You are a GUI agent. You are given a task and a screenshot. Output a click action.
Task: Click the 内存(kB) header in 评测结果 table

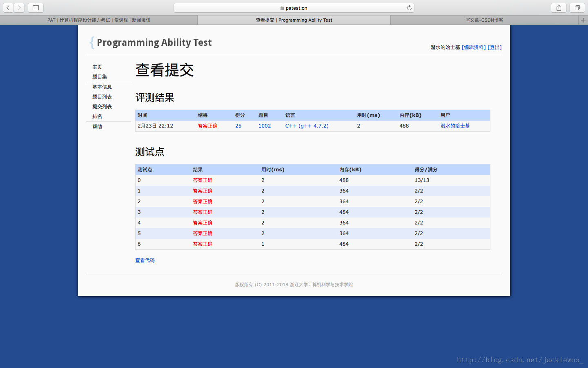[411, 115]
